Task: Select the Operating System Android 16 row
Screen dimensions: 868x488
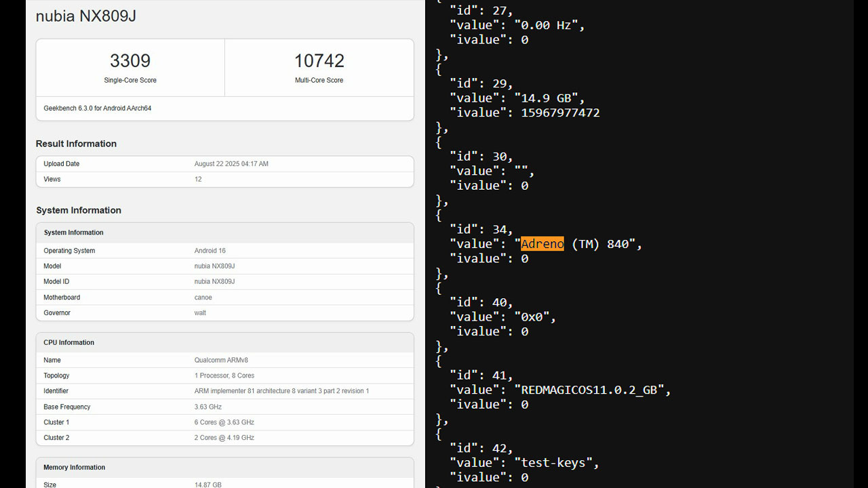Action: tap(224, 251)
